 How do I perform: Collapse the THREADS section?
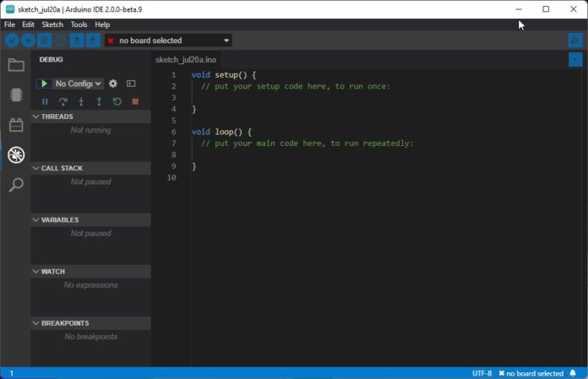click(57, 116)
